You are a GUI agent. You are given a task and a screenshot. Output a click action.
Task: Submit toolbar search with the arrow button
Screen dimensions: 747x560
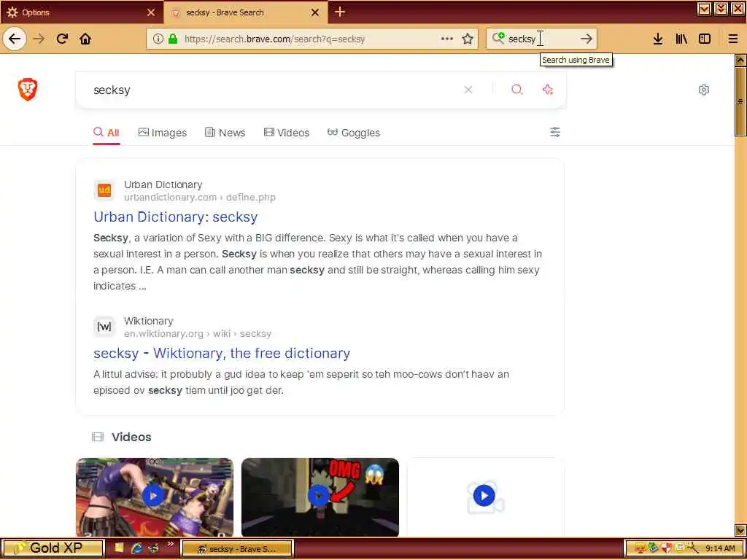click(x=587, y=39)
